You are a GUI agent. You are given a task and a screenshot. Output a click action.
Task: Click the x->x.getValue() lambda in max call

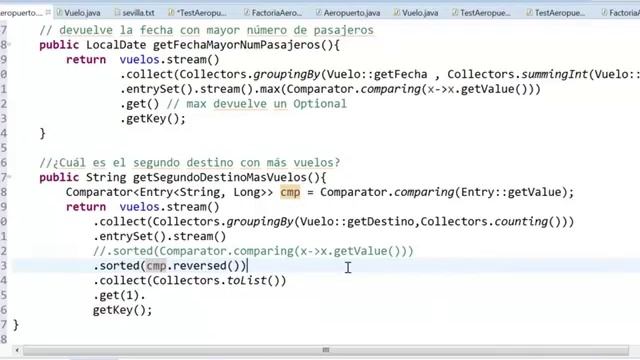pyautogui.click(x=478, y=89)
